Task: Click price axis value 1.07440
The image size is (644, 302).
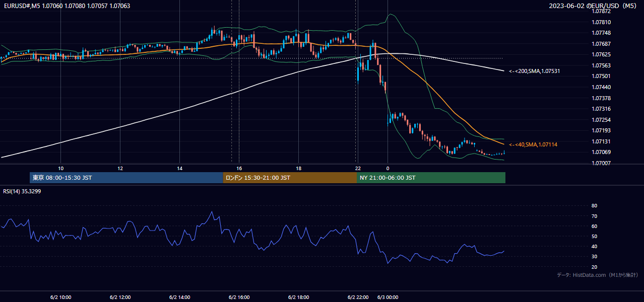Action: 601,87
